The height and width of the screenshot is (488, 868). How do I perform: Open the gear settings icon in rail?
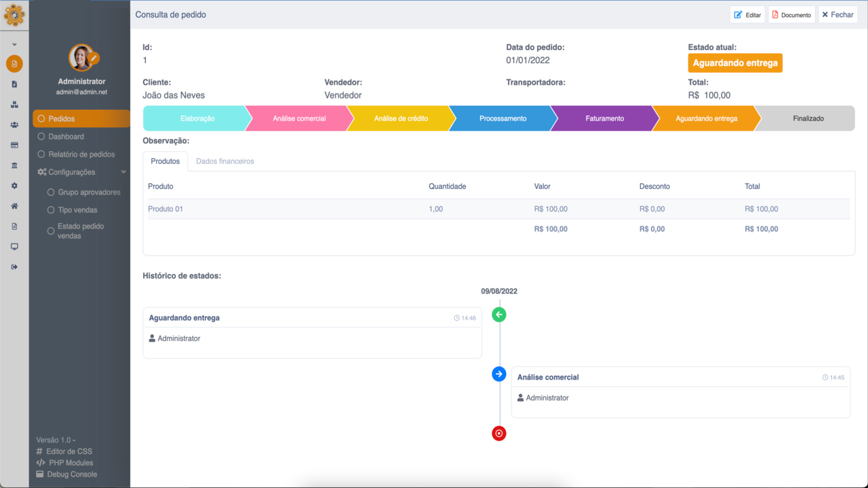point(14,186)
